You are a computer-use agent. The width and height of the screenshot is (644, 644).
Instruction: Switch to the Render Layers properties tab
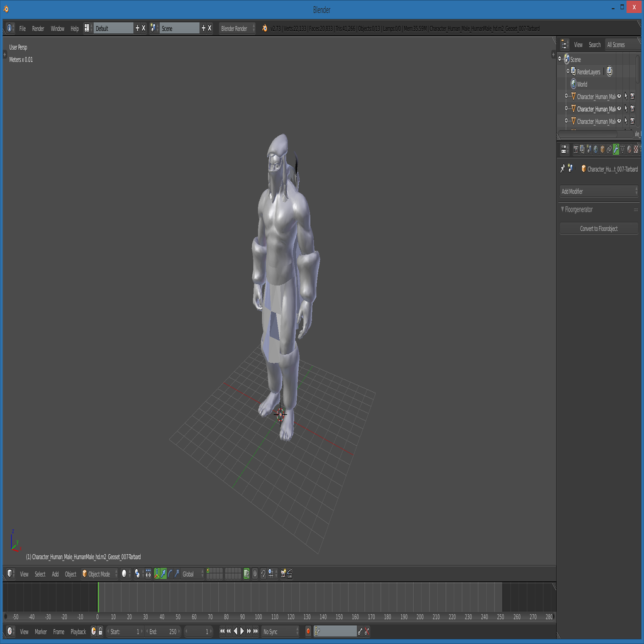[x=582, y=150]
